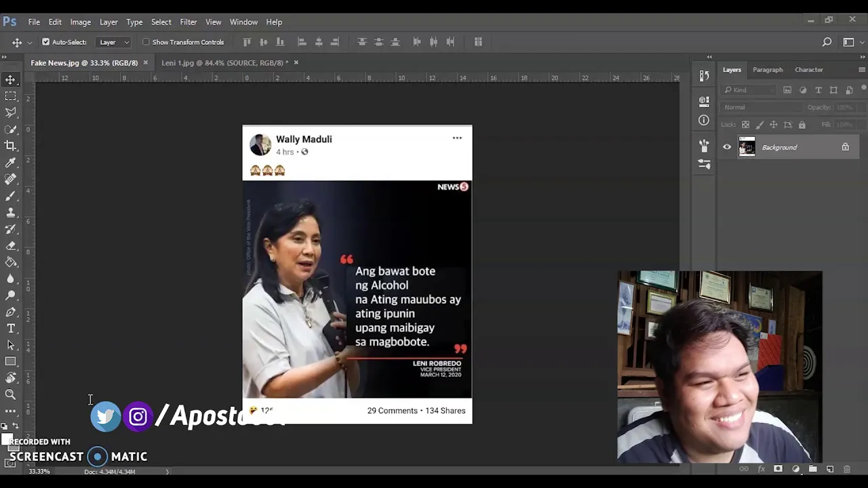Image resolution: width=868 pixels, height=488 pixels.
Task: Toggle Lock image pixels brush button
Action: [759, 125]
